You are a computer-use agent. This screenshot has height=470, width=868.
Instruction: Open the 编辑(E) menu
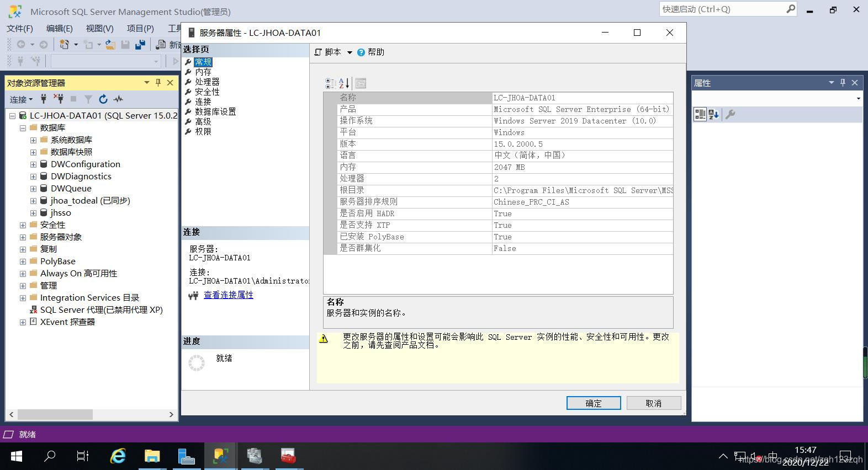point(59,28)
